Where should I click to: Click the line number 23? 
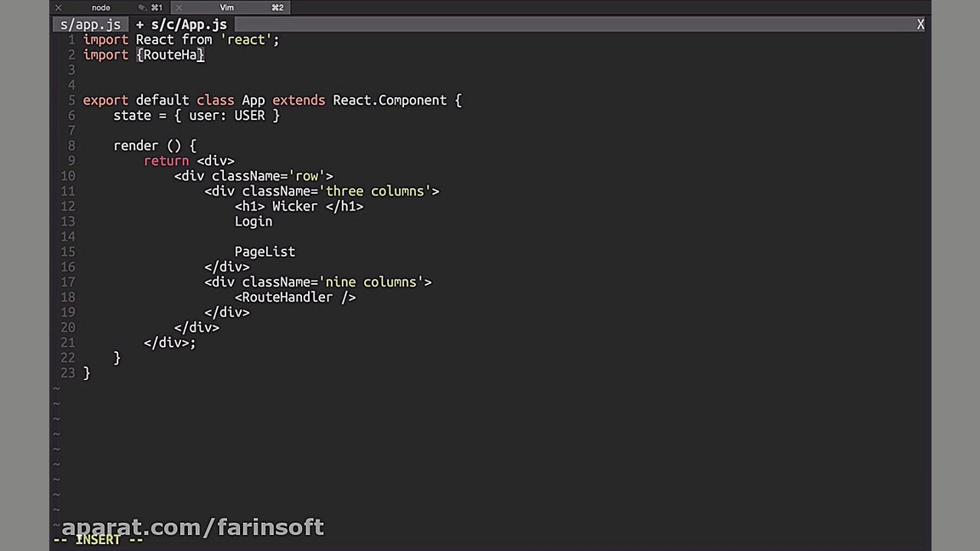[x=67, y=373]
